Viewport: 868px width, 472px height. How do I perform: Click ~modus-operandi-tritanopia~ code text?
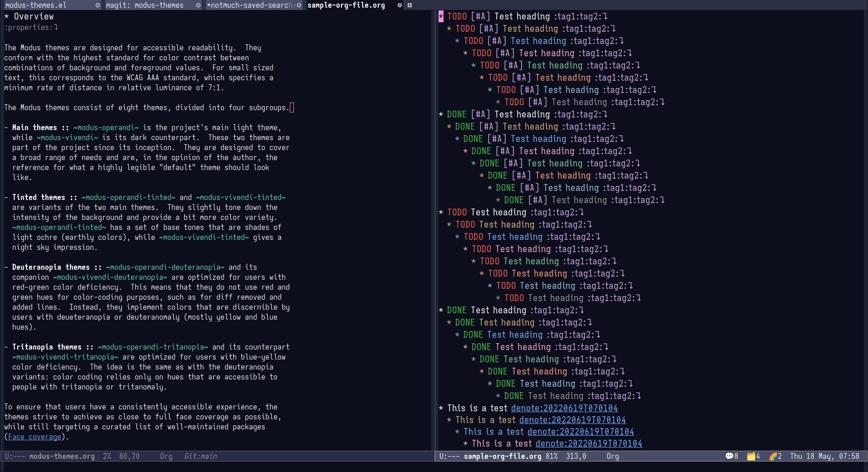pyautogui.click(x=153, y=347)
